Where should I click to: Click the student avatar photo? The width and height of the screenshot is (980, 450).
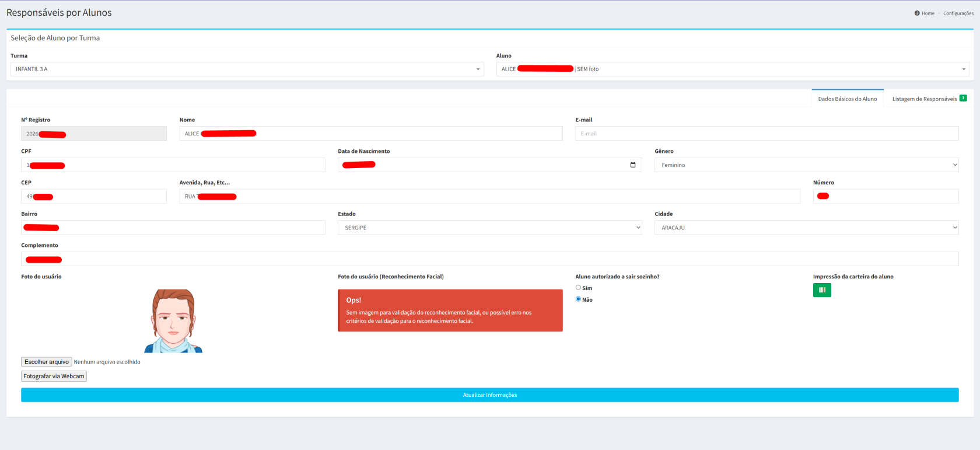(173, 321)
